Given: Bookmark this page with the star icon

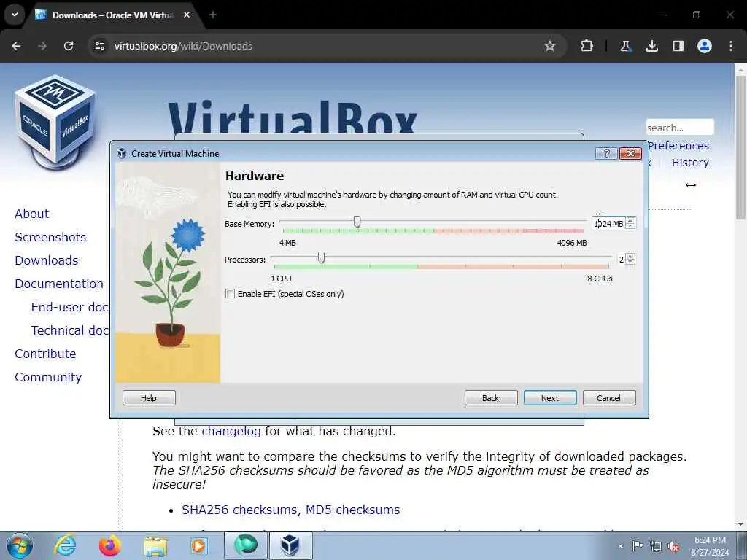Looking at the screenshot, I should point(550,46).
